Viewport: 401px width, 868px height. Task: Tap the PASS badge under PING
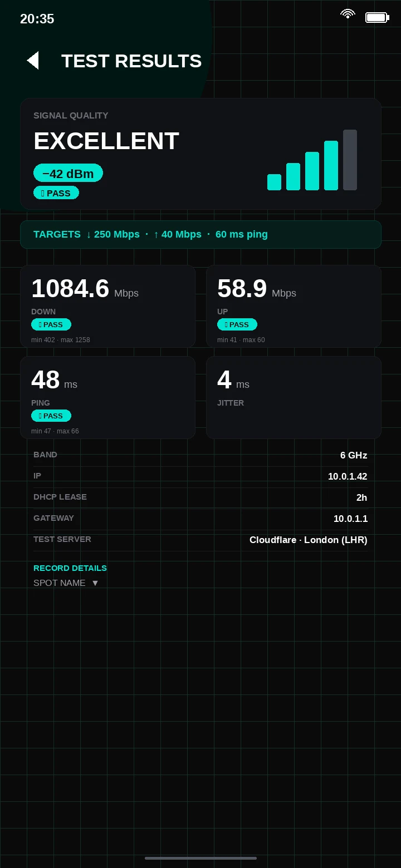point(51,416)
